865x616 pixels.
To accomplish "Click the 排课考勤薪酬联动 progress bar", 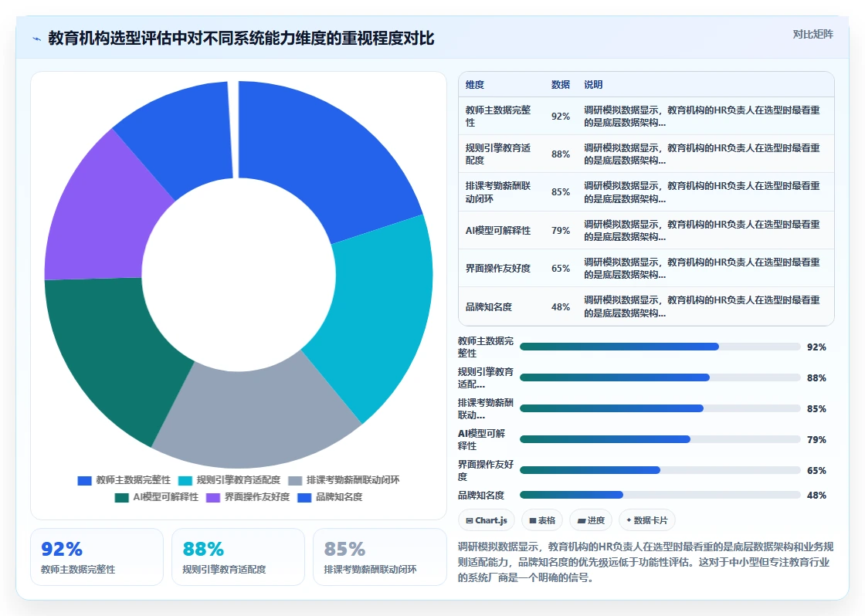I will click(x=660, y=408).
